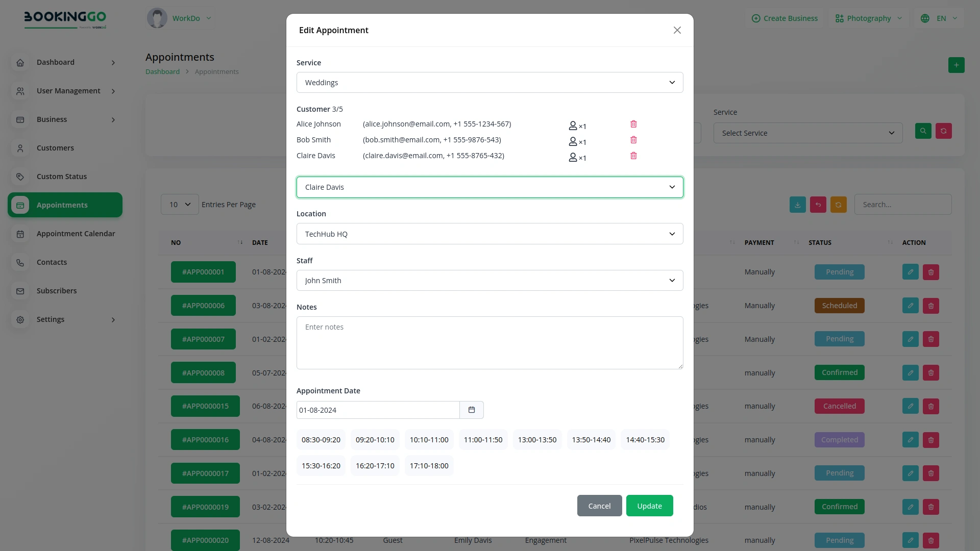Click the red undo arrow icon
The width and height of the screenshot is (980, 551).
818,204
